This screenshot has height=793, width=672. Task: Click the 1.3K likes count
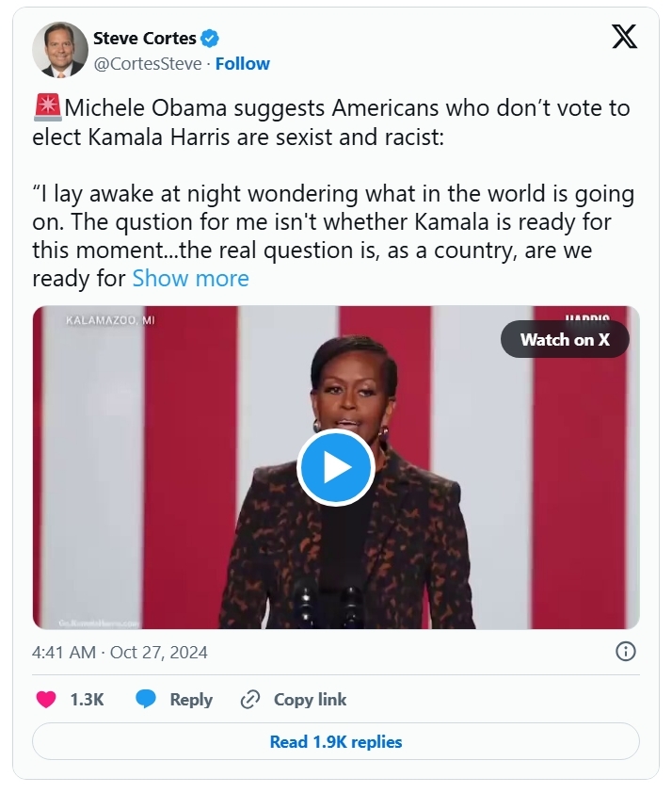pyautogui.click(x=87, y=700)
